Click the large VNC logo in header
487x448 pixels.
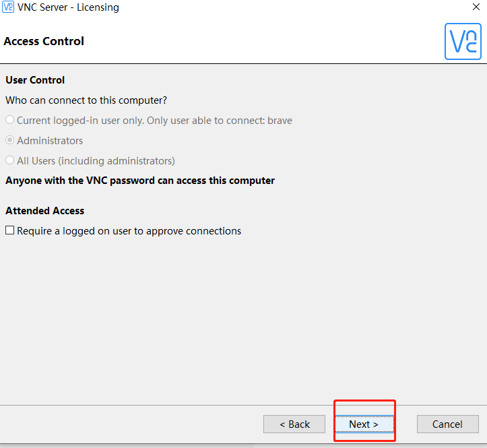(x=463, y=42)
